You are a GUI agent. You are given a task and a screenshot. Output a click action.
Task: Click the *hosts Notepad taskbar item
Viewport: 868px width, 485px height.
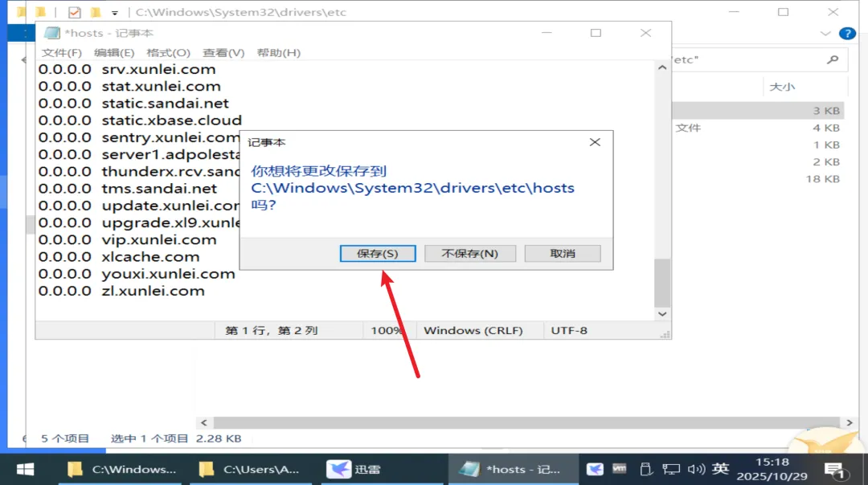(x=513, y=470)
